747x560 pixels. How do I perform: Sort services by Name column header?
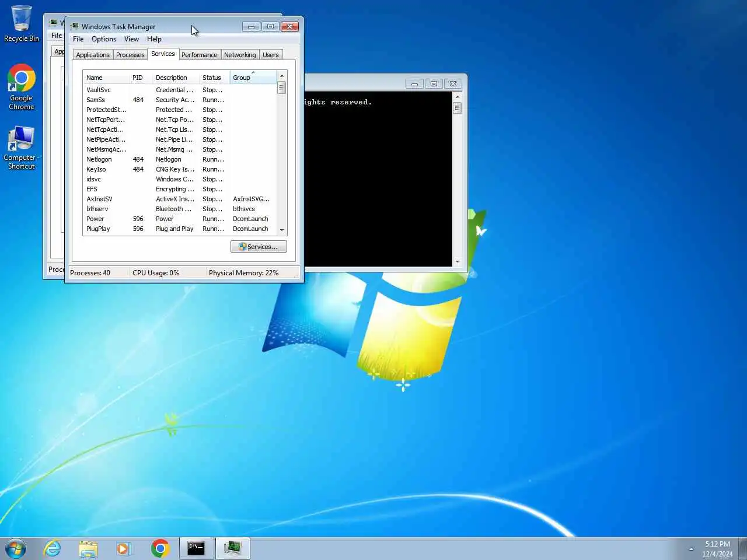pos(106,78)
